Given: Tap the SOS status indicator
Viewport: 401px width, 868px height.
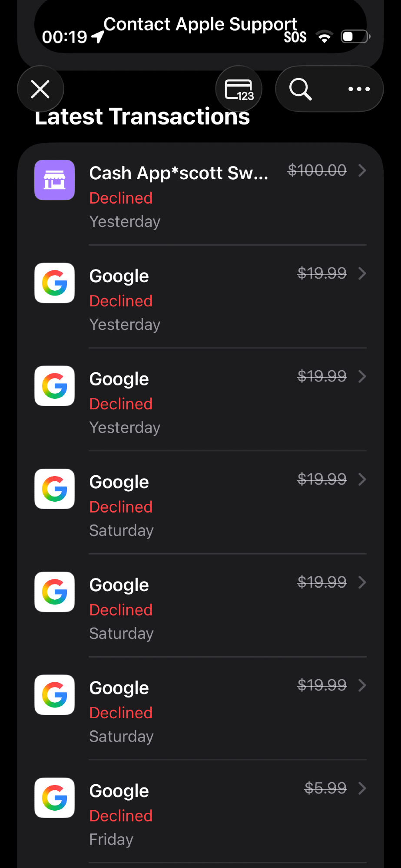Looking at the screenshot, I should point(295,38).
